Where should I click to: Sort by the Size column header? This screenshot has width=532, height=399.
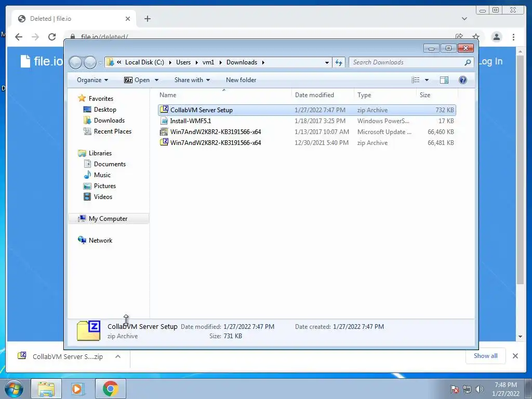pyautogui.click(x=437, y=95)
